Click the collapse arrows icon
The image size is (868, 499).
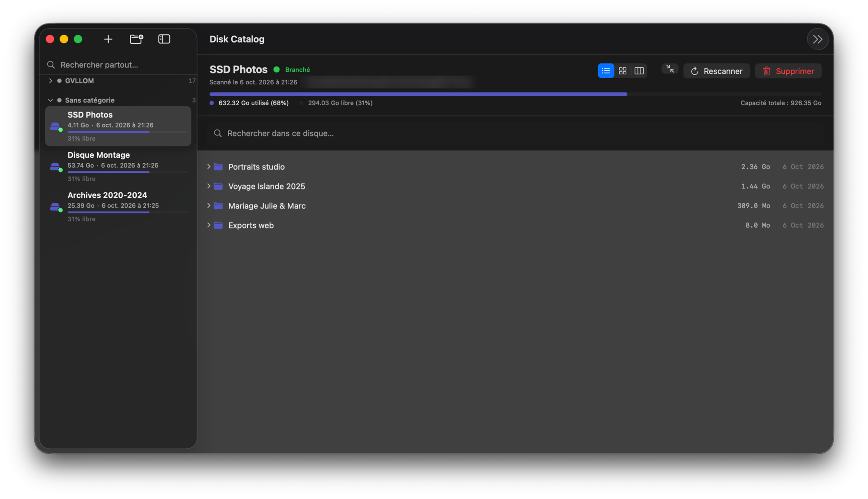[670, 69]
